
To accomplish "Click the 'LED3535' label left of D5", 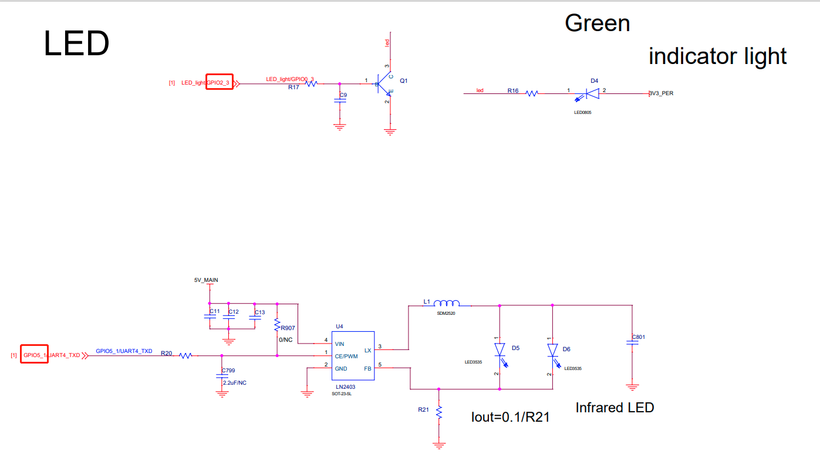I will pos(473,362).
